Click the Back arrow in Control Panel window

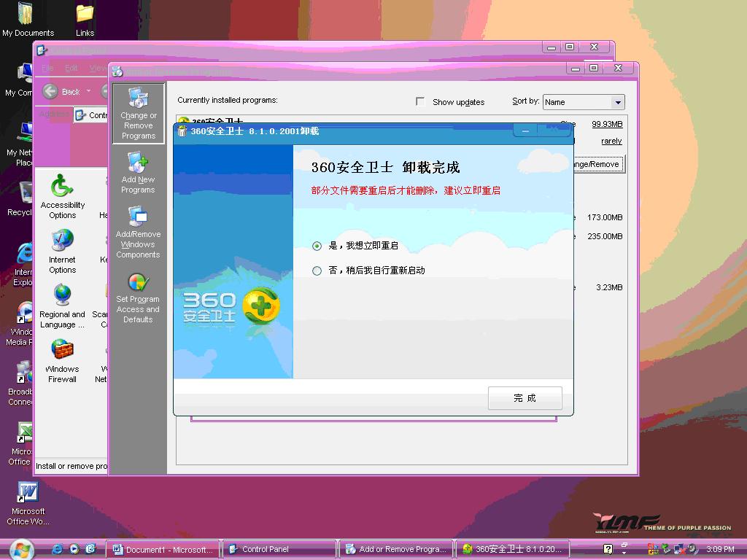point(50,91)
